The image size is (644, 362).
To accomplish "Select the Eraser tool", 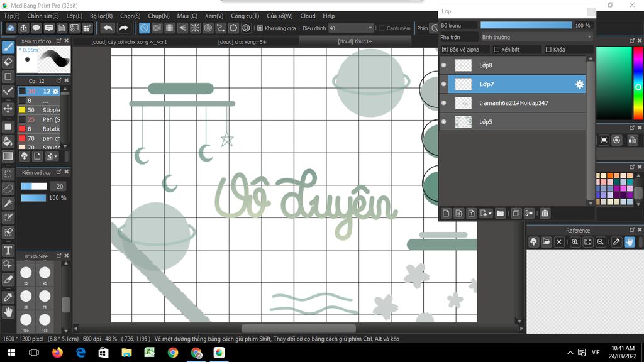I will (x=8, y=62).
